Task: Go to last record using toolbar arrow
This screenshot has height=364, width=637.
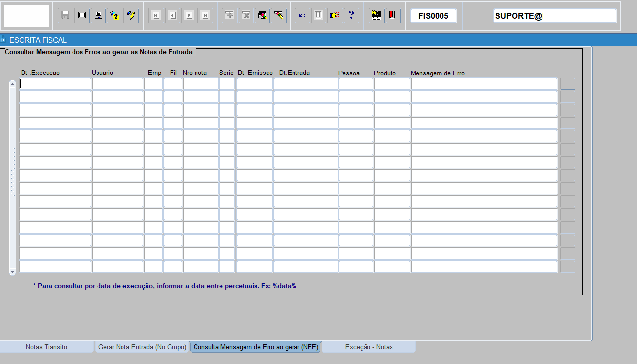Action: coord(205,15)
